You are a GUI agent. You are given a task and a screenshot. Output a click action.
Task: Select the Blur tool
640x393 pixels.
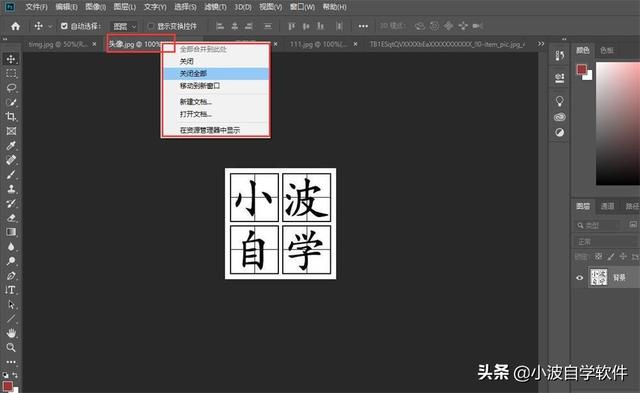pos(11,246)
